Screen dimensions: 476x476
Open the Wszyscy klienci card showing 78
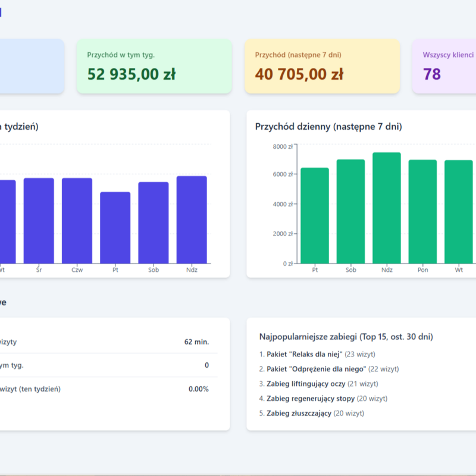[443, 67]
